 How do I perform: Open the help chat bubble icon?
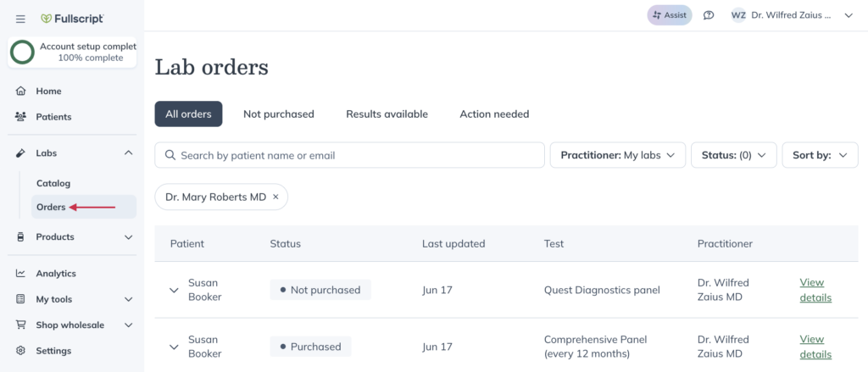(x=709, y=15)
